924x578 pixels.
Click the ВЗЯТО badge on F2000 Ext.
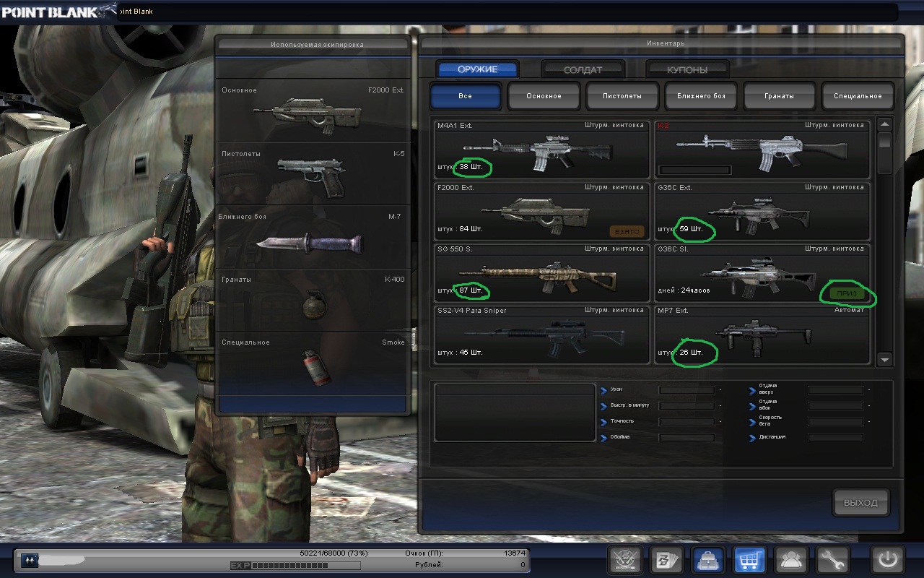[x=626, y=231]
